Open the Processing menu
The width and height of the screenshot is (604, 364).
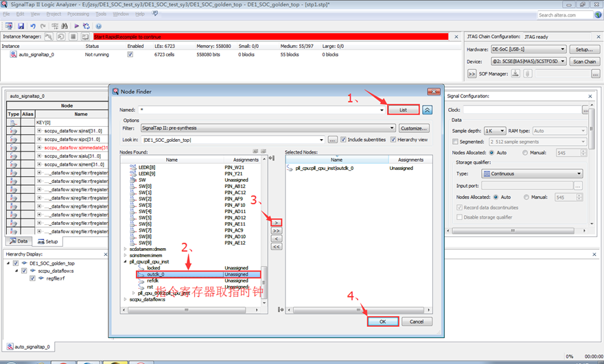point(78,14)
